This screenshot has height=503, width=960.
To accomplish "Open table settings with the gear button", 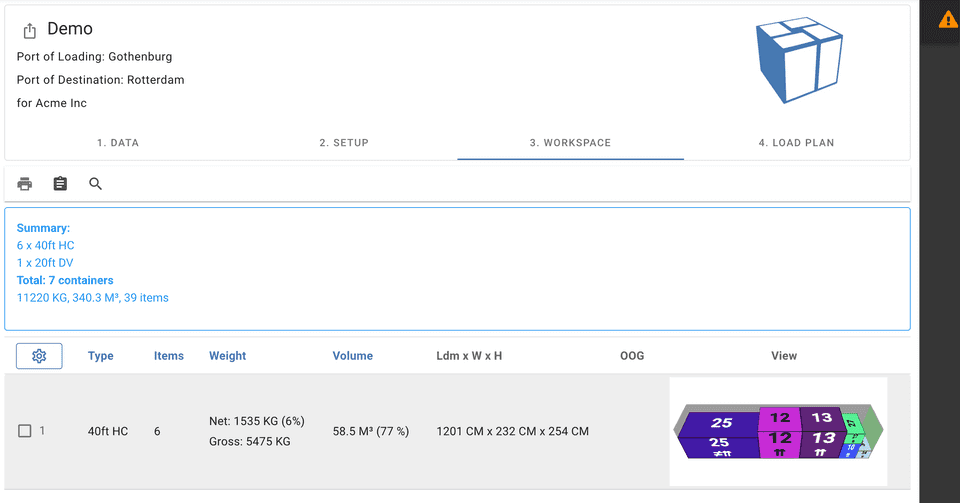I will coord(39,356).
